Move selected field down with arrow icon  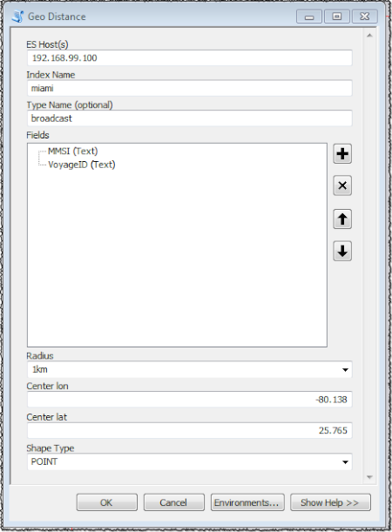click(x=342, y=251)
